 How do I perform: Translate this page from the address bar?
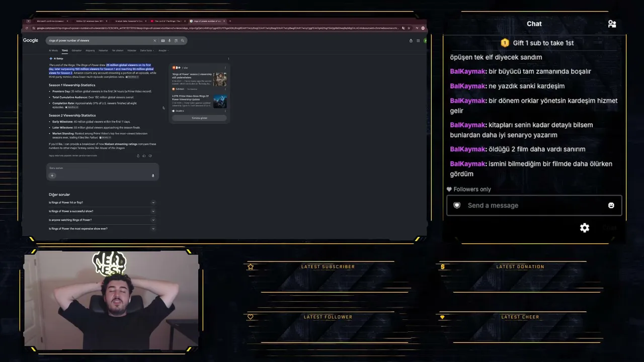point(404,28)
